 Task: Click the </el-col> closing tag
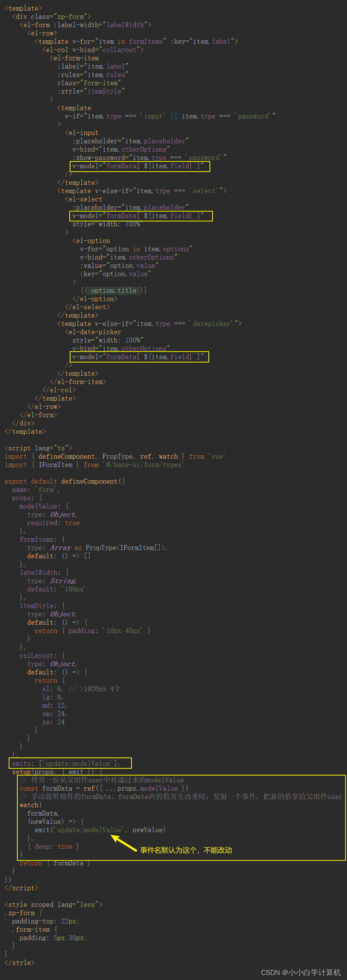(59, 390)
